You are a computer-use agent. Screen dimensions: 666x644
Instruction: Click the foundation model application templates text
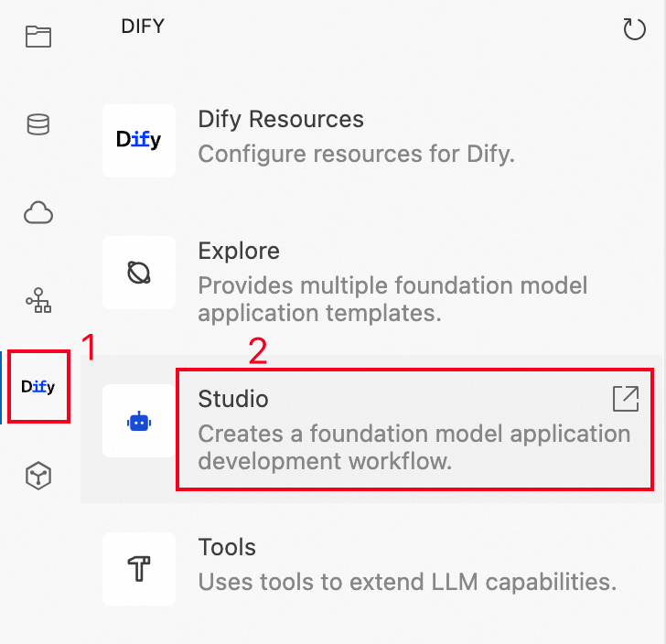click(x=392, y=299)
